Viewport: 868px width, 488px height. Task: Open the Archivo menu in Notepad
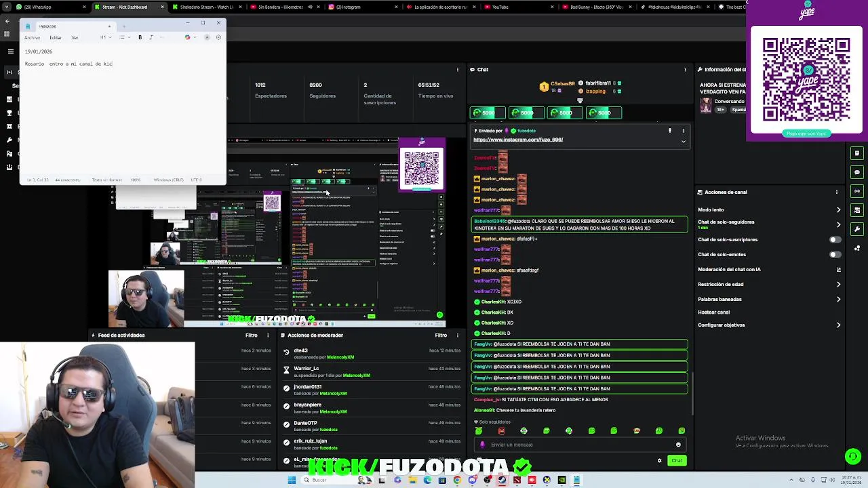tap(32, 37)
